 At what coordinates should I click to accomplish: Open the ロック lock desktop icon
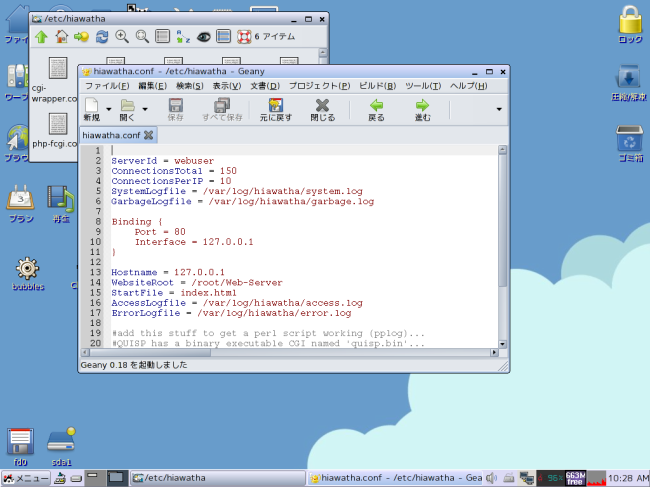tap(630, 19)
